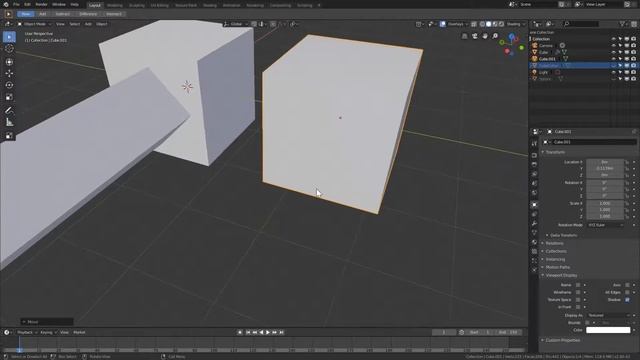Click the Play animation button

(x=268, y=333)
